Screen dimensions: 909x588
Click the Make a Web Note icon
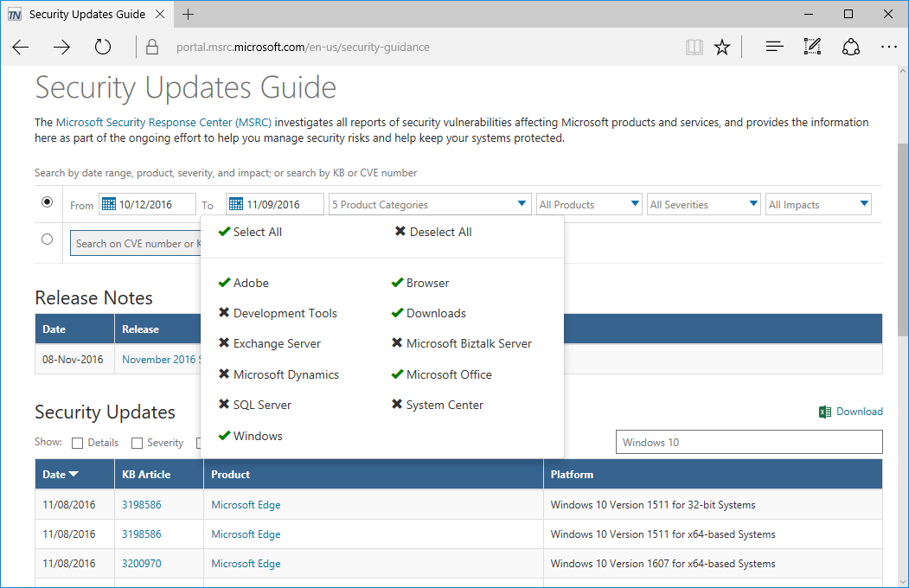[x=812, y=47]
